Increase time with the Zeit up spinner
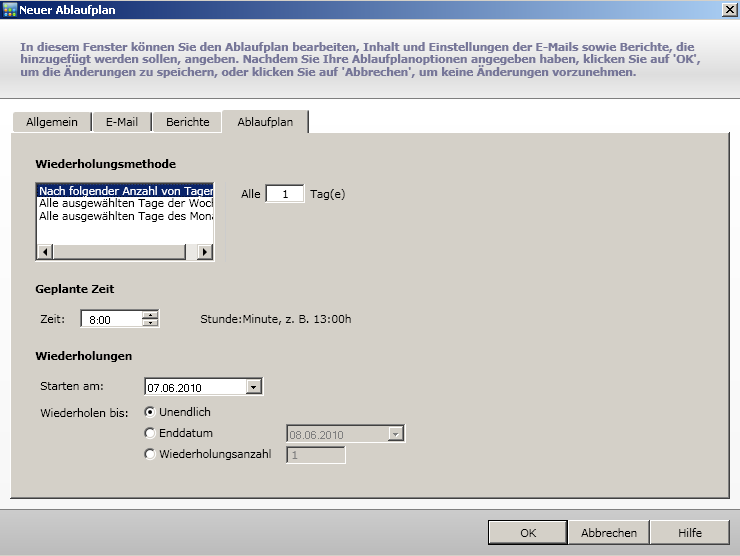The height and width of the screenshot is (556, 740). [150, 315]
